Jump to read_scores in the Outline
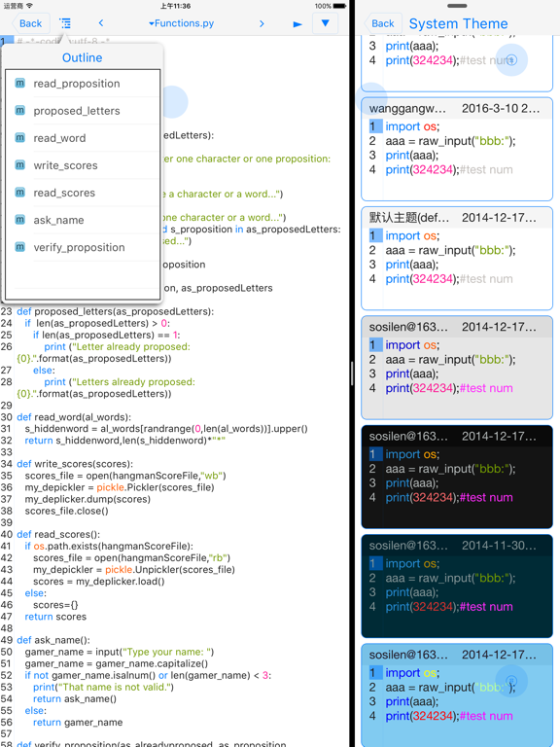Image resolution: width=560 pixels, height=747 pixels. tap(82, 193)
